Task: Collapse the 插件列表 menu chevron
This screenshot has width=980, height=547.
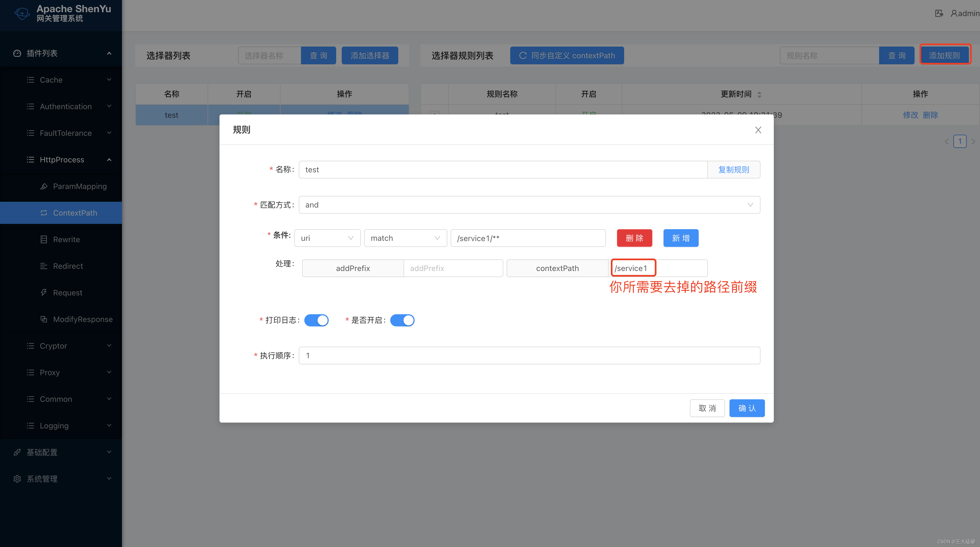Action: tap(109, 53)
